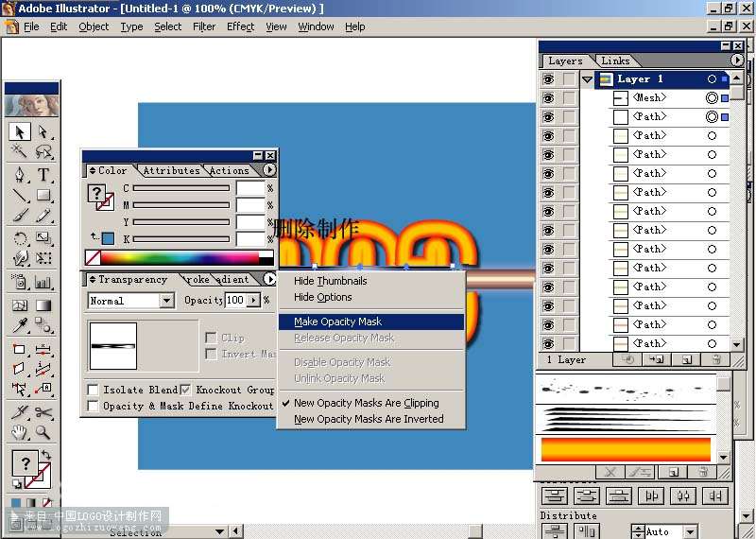Toggle the Knockout Group checkbox
Image resolution: width=756 pixels, height=539 pixels.
click(185, 390)
